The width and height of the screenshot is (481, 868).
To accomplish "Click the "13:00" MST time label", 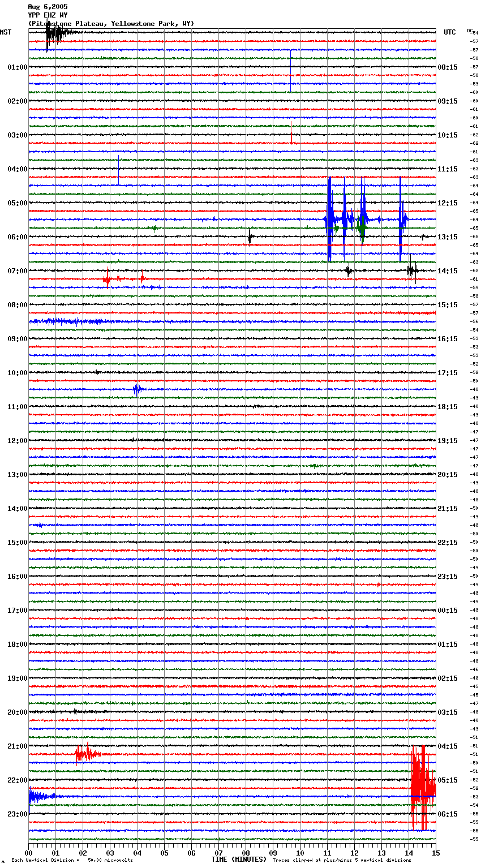I will tap(17, 475).
